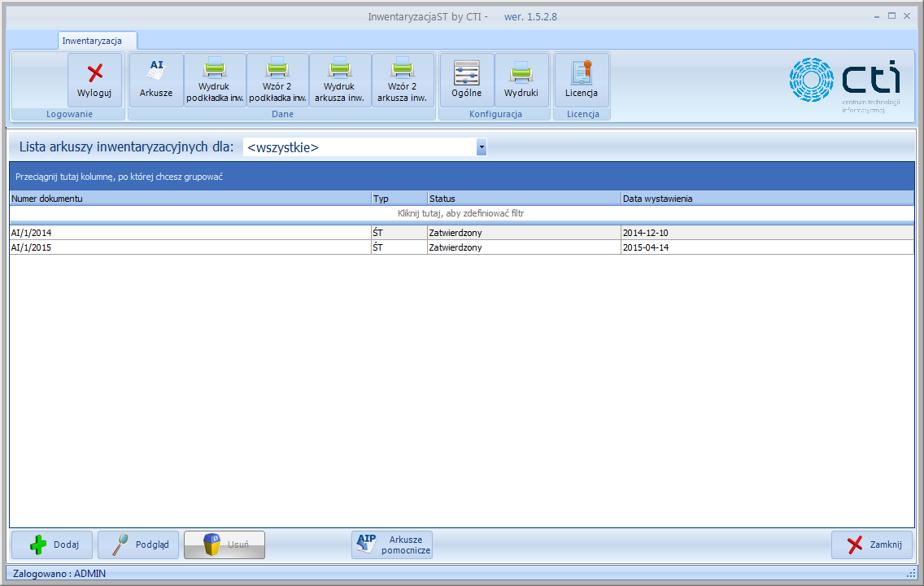This screenshot has height=586, width=924.
Task: Click the filter row 'Kliknij tutaj, aby zdefiniować filtr'
Action: coord(461,213)
